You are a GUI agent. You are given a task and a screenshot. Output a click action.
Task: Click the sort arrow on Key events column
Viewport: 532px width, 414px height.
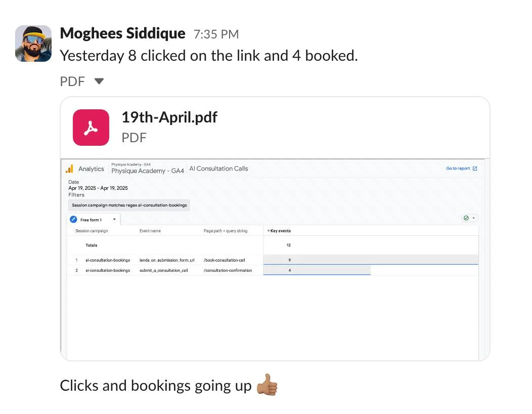269,230
